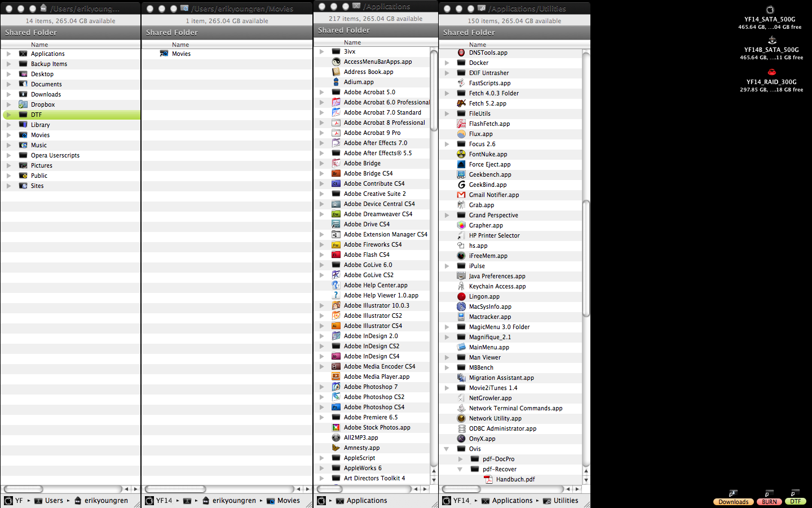Click the YF14B_SATA_500G drive icon
Screen dimensions: 812x508
pos(772,40)
